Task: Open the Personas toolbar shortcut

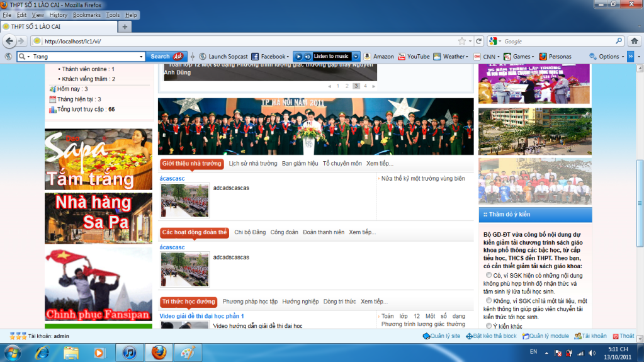Action: pos(555,56)
